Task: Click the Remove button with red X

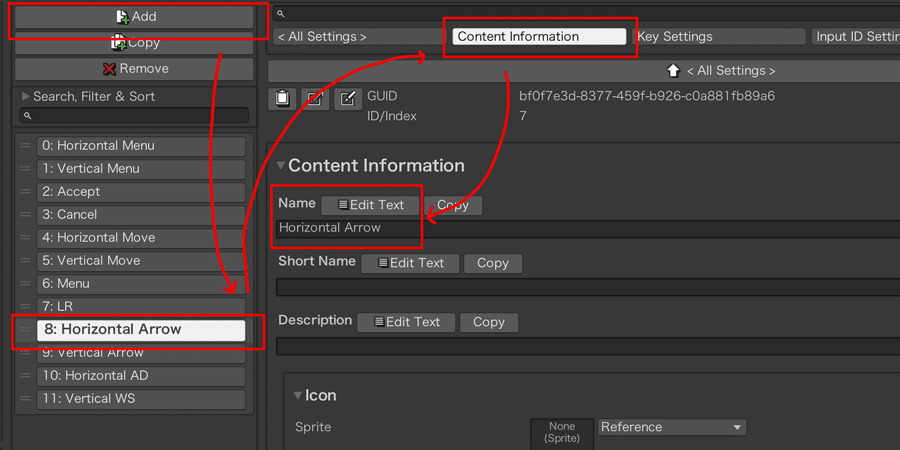Action: (134, 69)
